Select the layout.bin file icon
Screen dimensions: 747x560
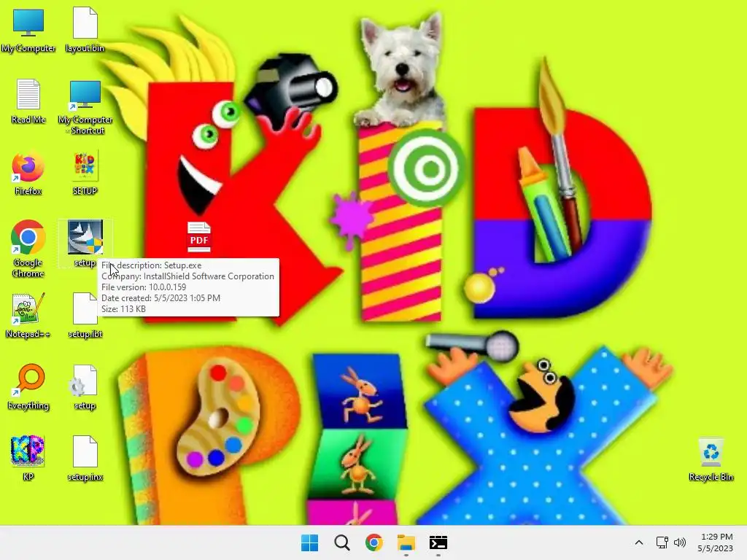[85, 29]
